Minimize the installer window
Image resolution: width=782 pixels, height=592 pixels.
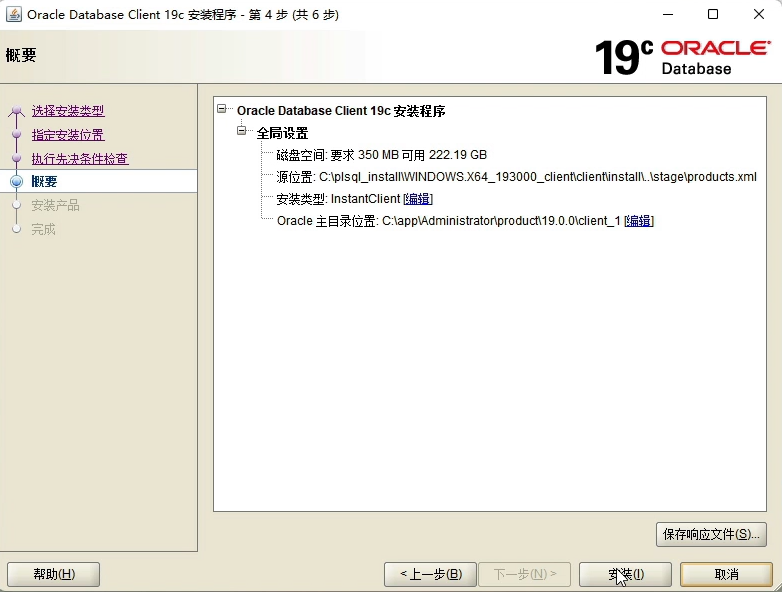(668, 14)
